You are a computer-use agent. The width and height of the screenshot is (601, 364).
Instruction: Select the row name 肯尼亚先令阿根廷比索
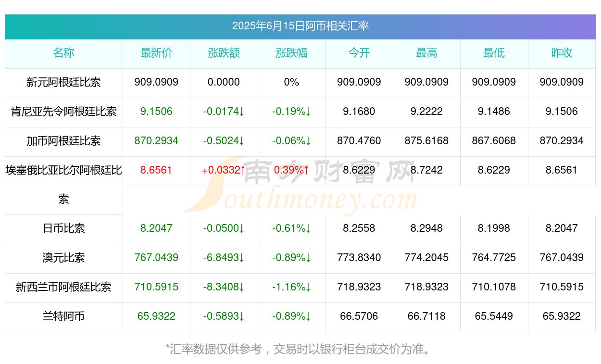click(x=63, y=112)
